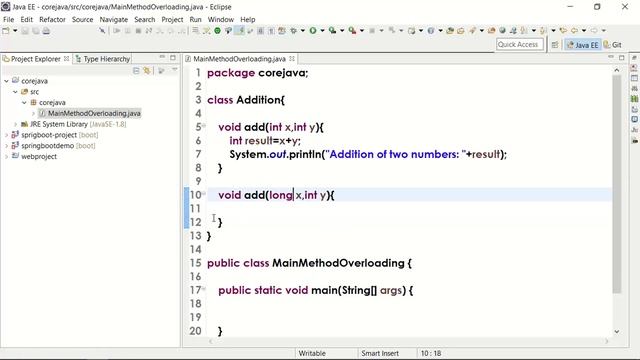Switch to the Git perspective

tap(613, 45)
